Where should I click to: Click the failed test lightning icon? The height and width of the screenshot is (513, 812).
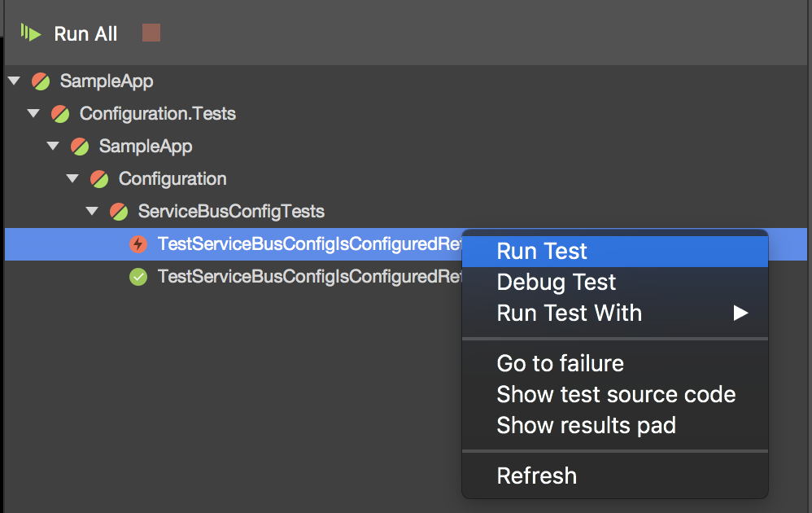(138, 244)
